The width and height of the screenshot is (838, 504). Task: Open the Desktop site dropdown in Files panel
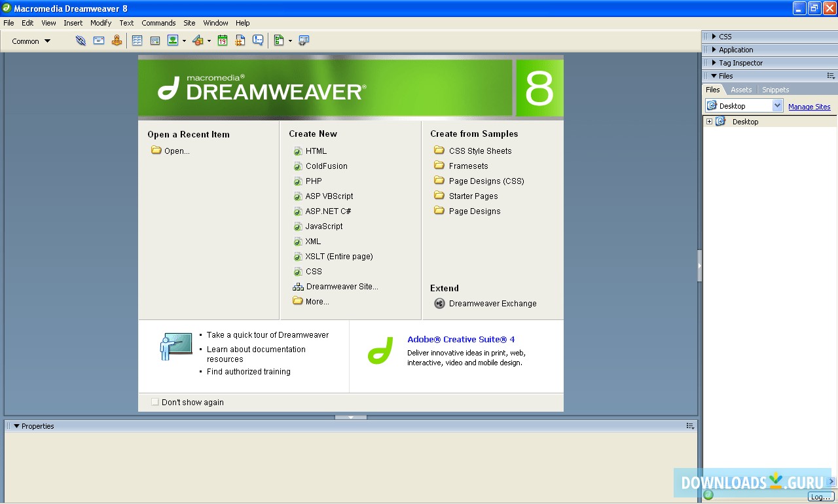pyautogui.click(x=777, y=105)
